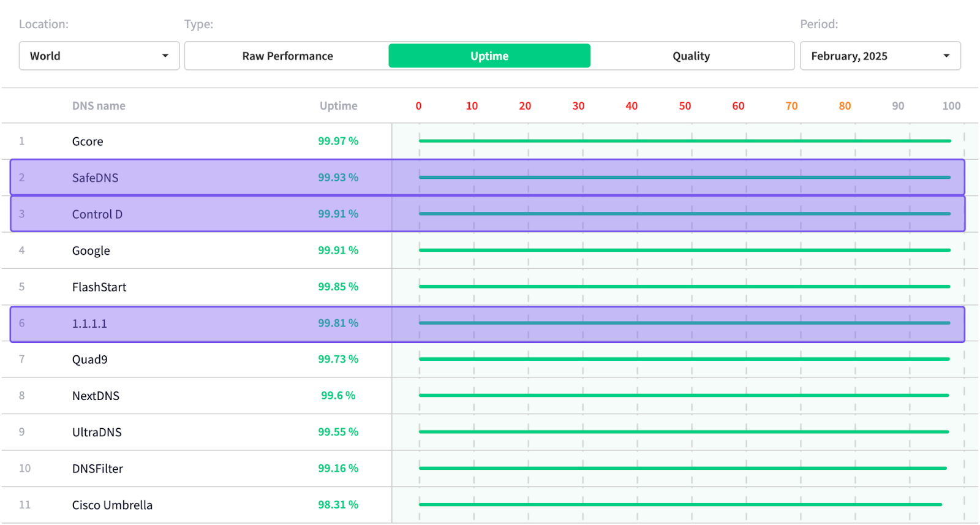This screenshot has width=980, height=525.
Task: Click the 100 axis label
Action: [951, 105]
